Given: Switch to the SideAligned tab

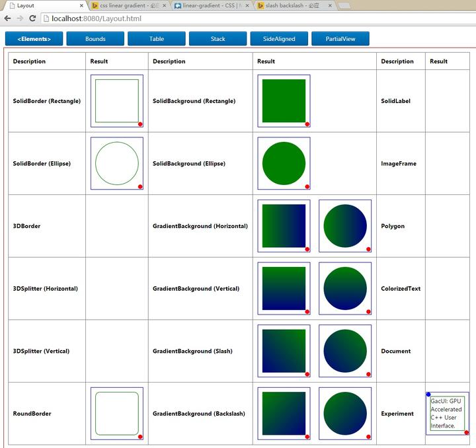Looking at the screenshot, I should 279,39.
